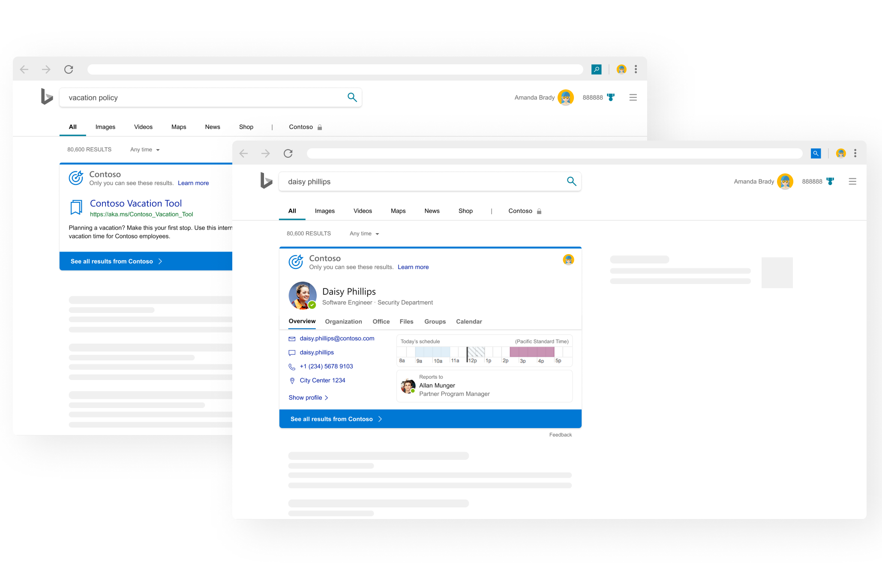Screen dimensions: 882x588
Task: Click the rewards trophy icon in the rear window
Action: [x=611, y=97]
